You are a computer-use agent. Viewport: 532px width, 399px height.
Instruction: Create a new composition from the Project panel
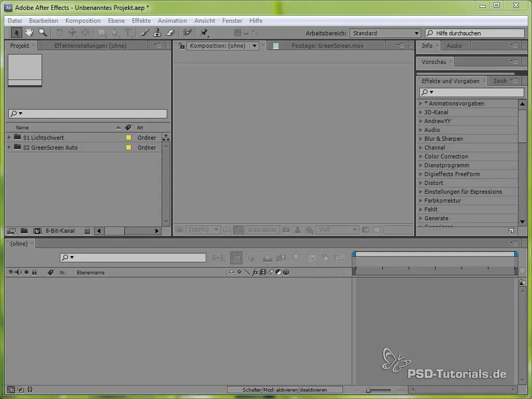point(37,231)
